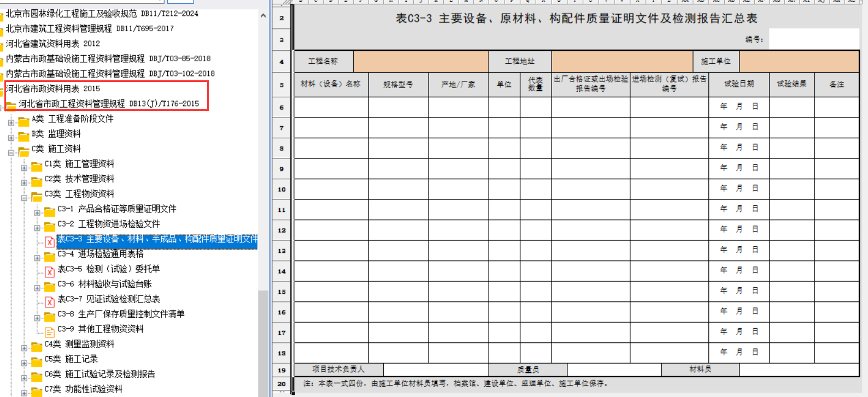Select 内蒙古市政基础设施施工资料管理规程 DBJ/T03-102-2018
The height and width of the screenshot is (397, 868).
click(110, 74)
